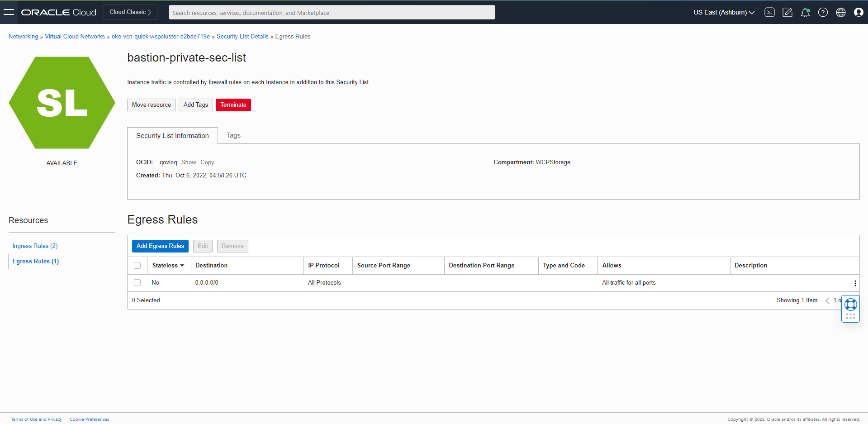This screenshot has width=868, height=424.
Task: Click the '0 Selected' table status text
Action: [146, 300]
